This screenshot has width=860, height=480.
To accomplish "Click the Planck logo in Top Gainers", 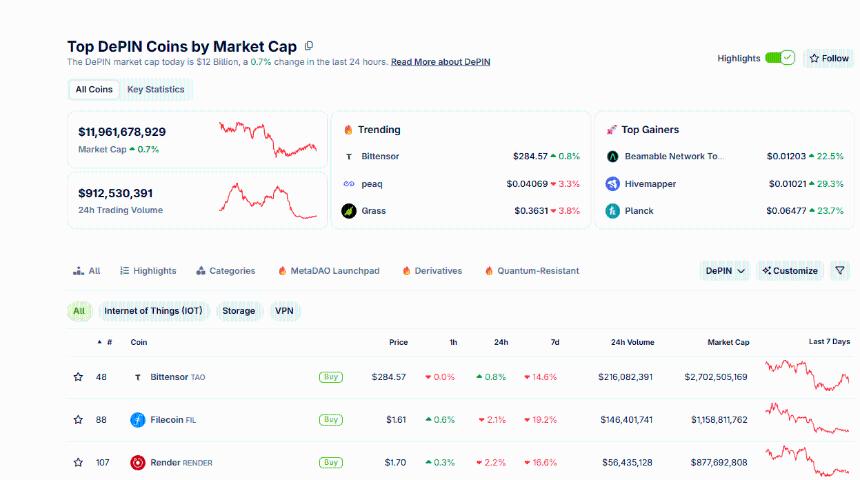I will 613,211.
